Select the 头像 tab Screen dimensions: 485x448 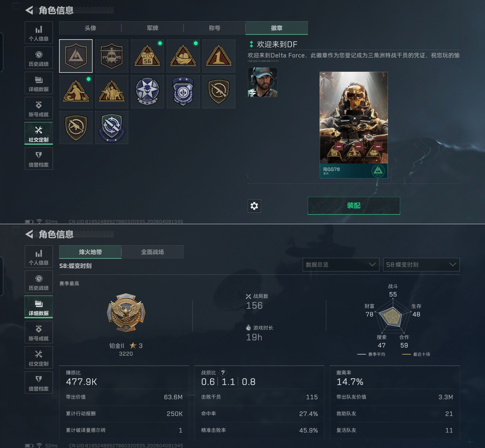[x=90, y=28]
